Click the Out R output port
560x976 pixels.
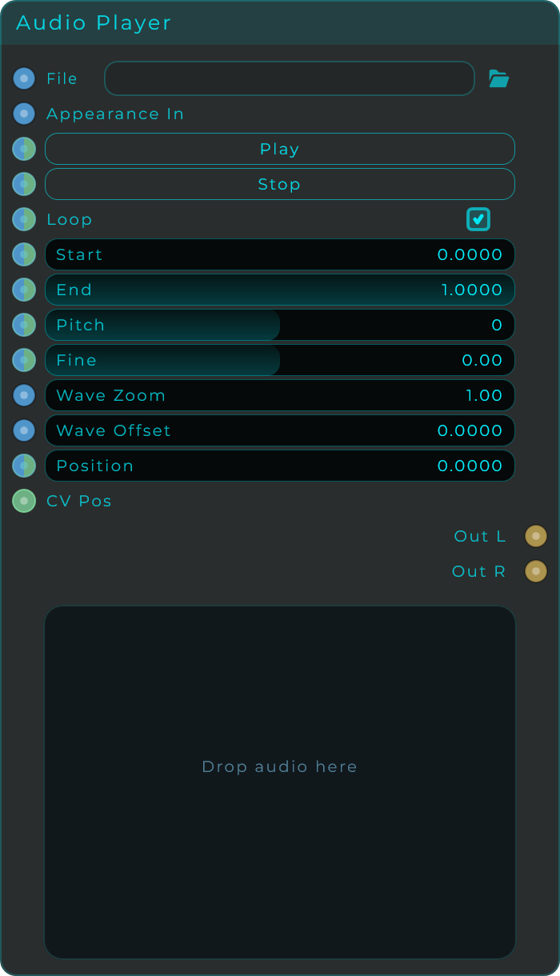pos(535,570)
